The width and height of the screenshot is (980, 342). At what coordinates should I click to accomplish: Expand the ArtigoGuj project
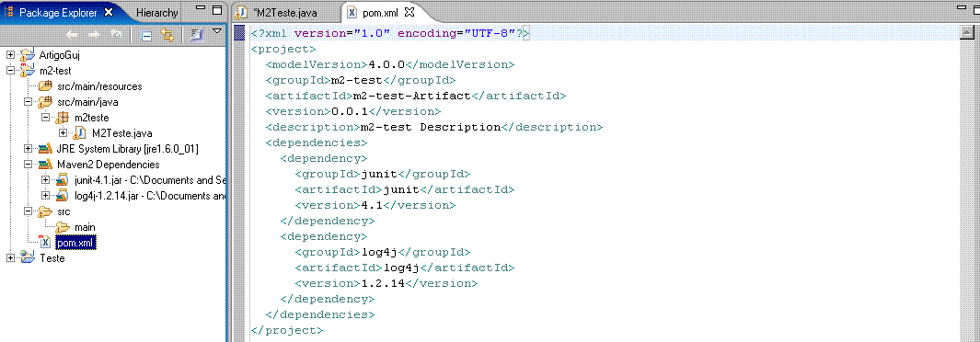(x=10, y=55)
